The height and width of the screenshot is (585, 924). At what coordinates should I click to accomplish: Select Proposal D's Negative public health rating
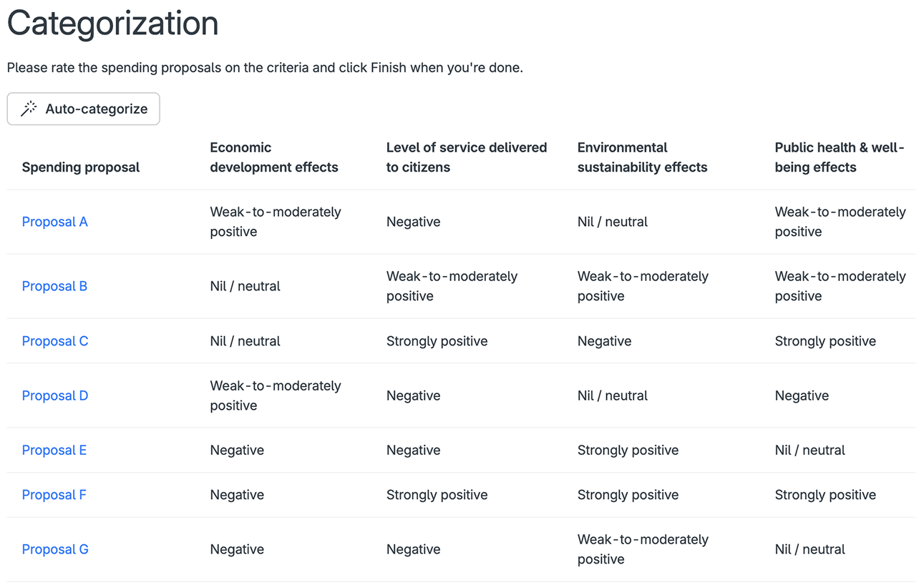[x=802, y=395]
